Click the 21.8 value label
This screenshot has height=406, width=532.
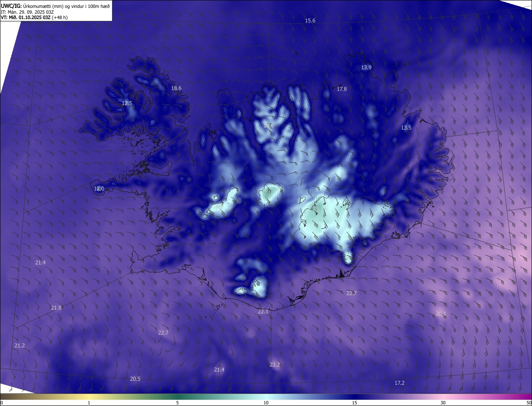pos(56,308)
